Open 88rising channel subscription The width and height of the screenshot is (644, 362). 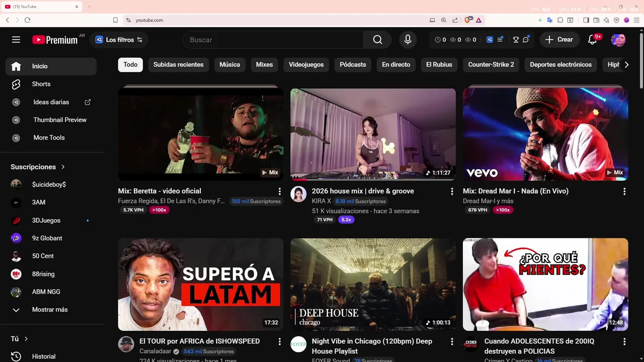(x=51, y=274)
